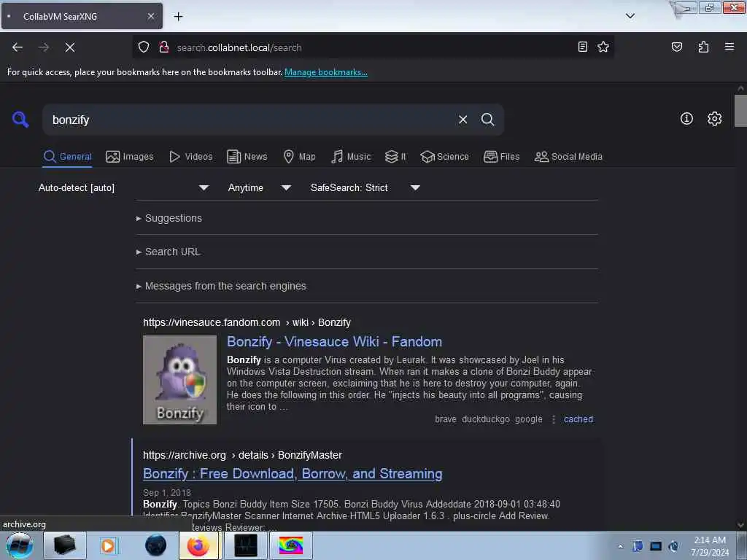Open the Anytime time range dropdown
Viewport: 747px width, 560px height.
coord(259,187)
